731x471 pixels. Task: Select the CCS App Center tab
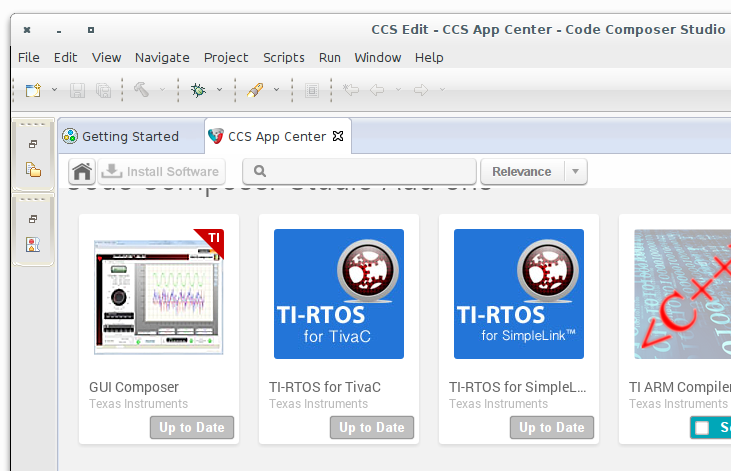coord(277,136)
